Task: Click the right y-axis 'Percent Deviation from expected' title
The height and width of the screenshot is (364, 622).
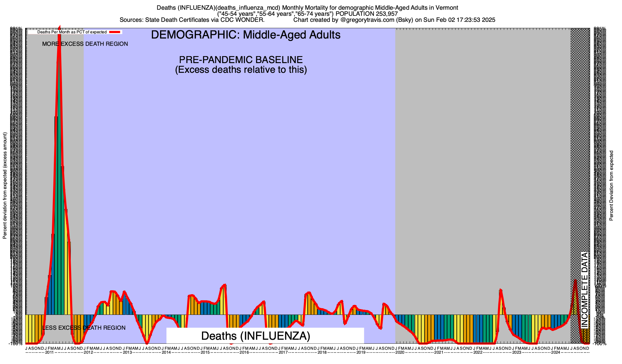Action: tap(611, 186)
